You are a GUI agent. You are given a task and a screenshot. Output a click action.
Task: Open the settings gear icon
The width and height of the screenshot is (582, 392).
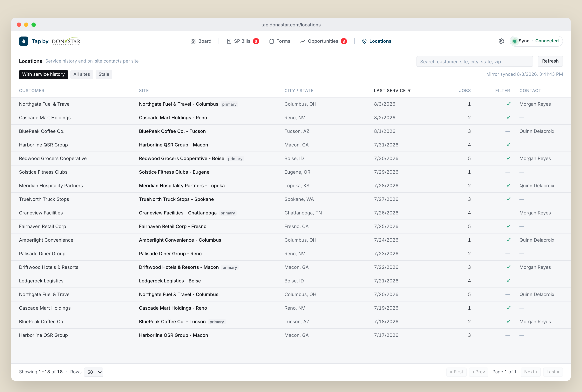[501, 41]
